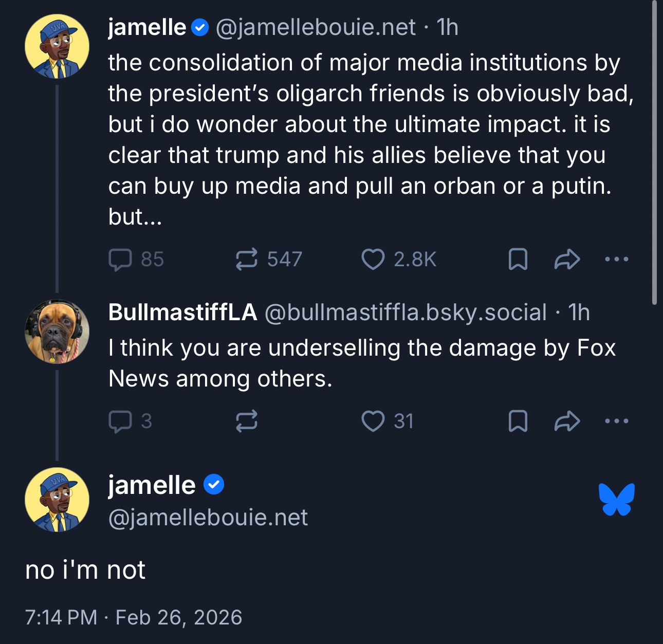This screenshot has width=663, height=644.
Task: View BullmastiffLA's dog profile picture
Action: click(x=57, y=332)
